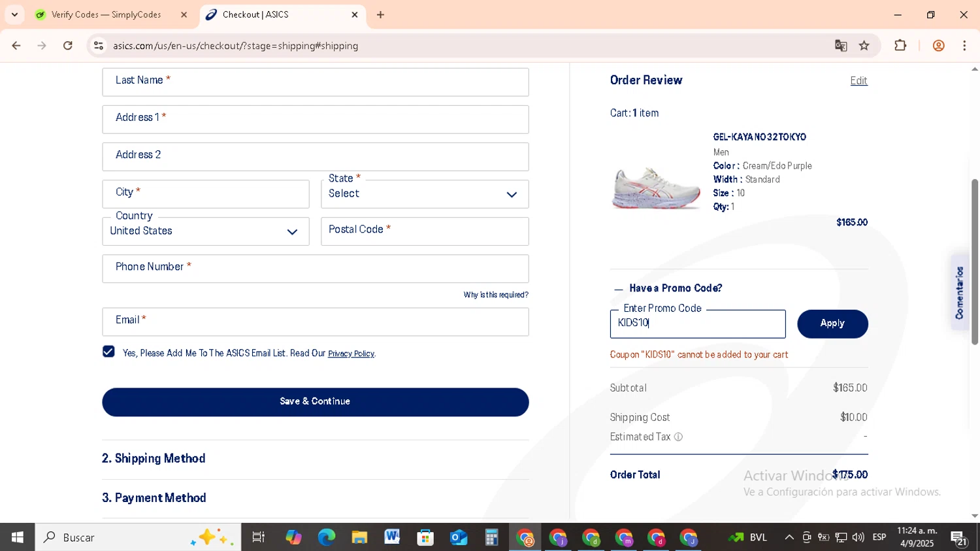Close the Checkout ASICS tab
This screenshot has height=551, width=980.
pyautogui.click(x=355, y=14)
